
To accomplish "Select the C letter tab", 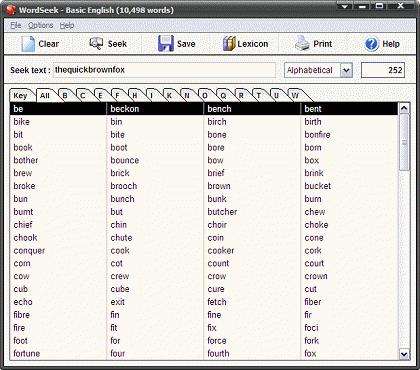I will pos(83,96).
